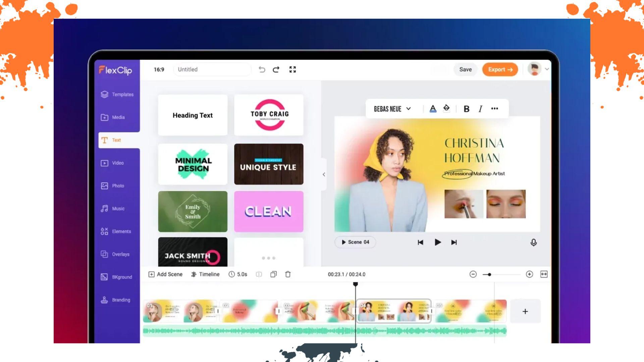Select scene 05 in the storyboard
Viewport: 644px width, 362px height.
(471, 311)
